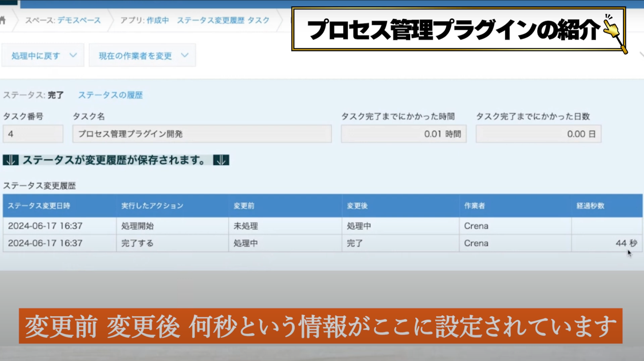Select the 完了する row action cell

coord(173,243)
